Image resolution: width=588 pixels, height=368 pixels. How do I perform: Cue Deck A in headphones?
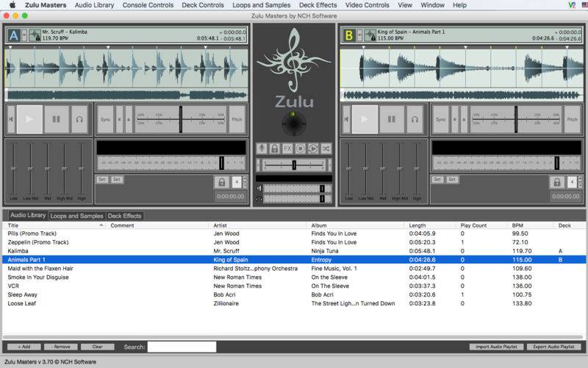[79, 119]
